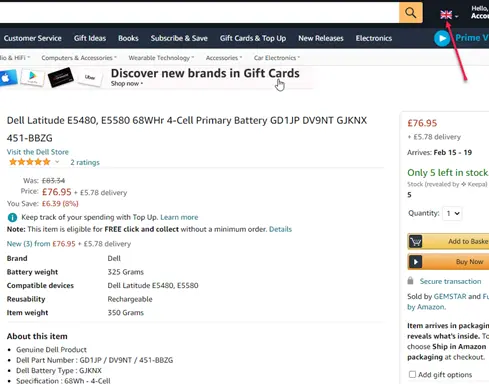The height and width of the screenshot is (384, 489).
Task: Tick the Add gift options checkbox
Action: [x=412, y=374]
